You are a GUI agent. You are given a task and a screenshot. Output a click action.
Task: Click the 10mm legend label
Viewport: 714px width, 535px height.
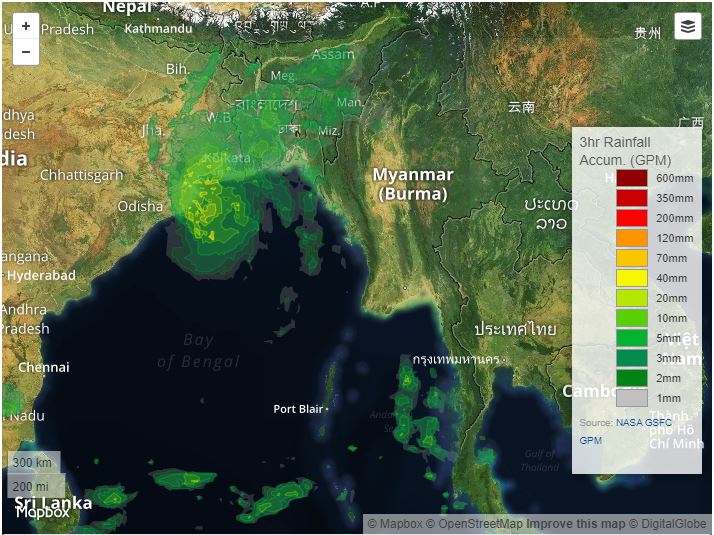pyautogui.click(x=672, y=318)
